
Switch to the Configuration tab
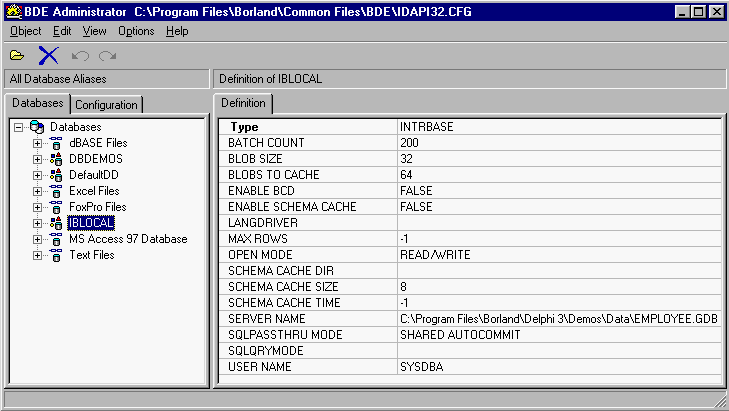[x=106, y=105]
